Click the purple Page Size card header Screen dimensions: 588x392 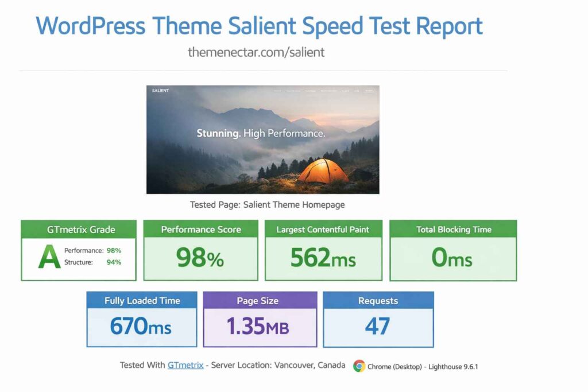pos(260,301)
